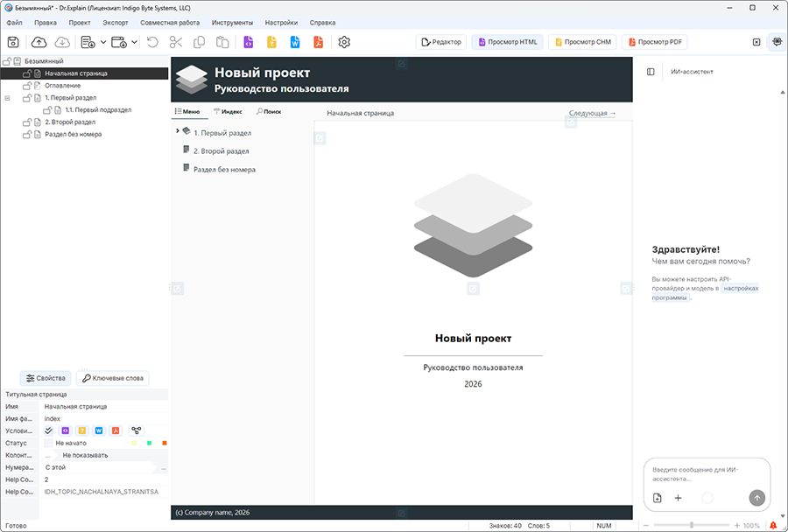
Task: Toggle the HTML condition in the Условия row
Action: coord(66,430)
